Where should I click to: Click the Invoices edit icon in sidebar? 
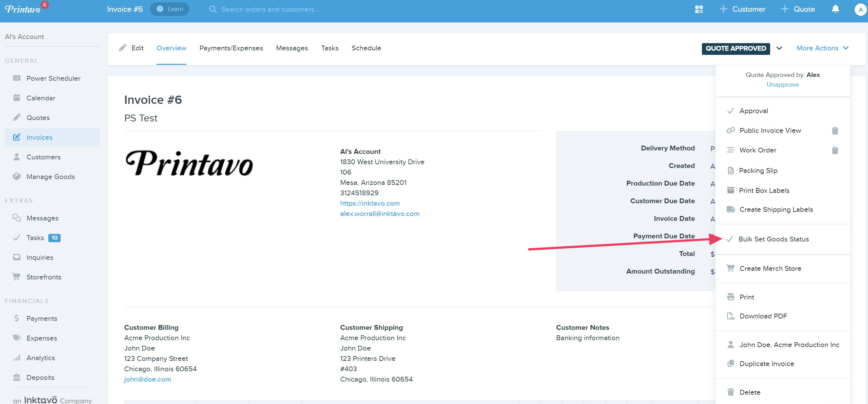pyautogui.click(x=17, y=137)
